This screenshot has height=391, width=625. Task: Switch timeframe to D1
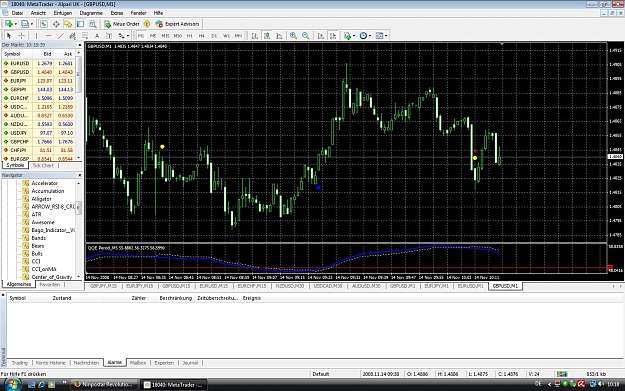214,36
